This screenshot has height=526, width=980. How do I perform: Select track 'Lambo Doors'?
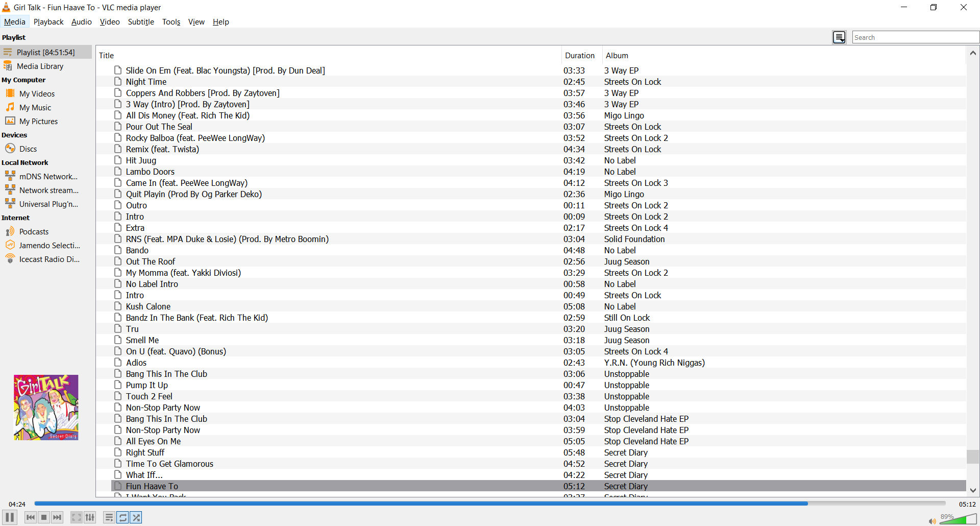pyautogui.click(x=538, y=172)
